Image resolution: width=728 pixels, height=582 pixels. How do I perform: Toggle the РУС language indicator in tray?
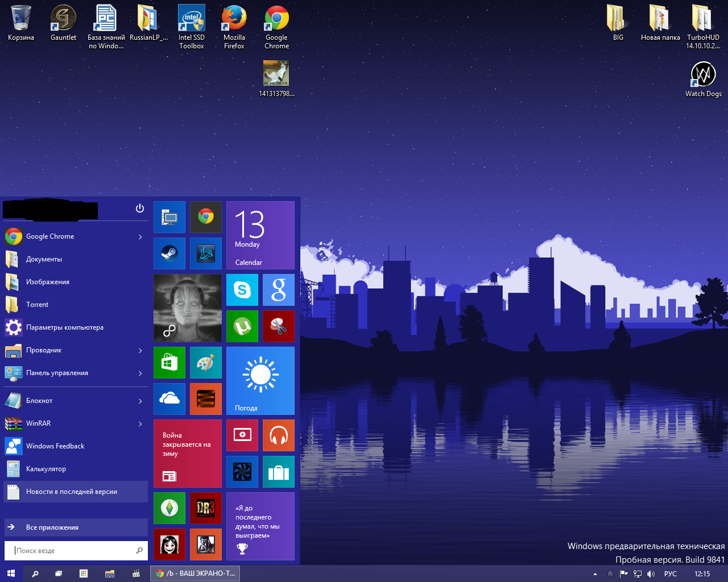tap(671, 574)
